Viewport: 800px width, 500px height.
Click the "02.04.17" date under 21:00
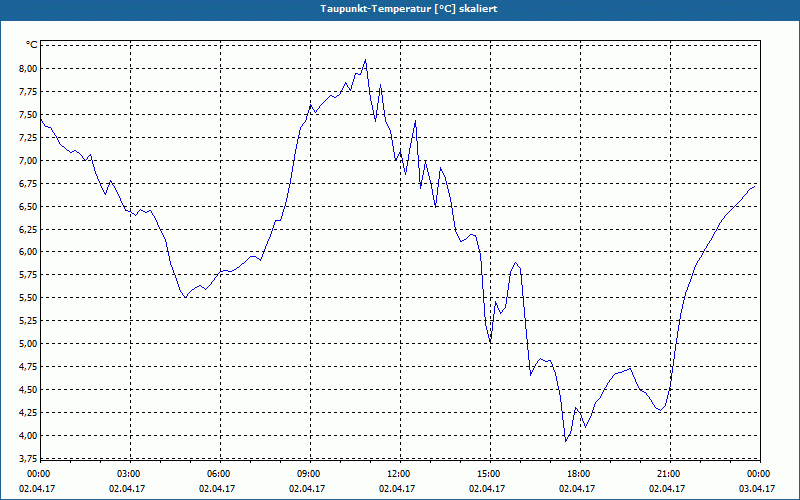pyautogui.click(x=666, y=489)
